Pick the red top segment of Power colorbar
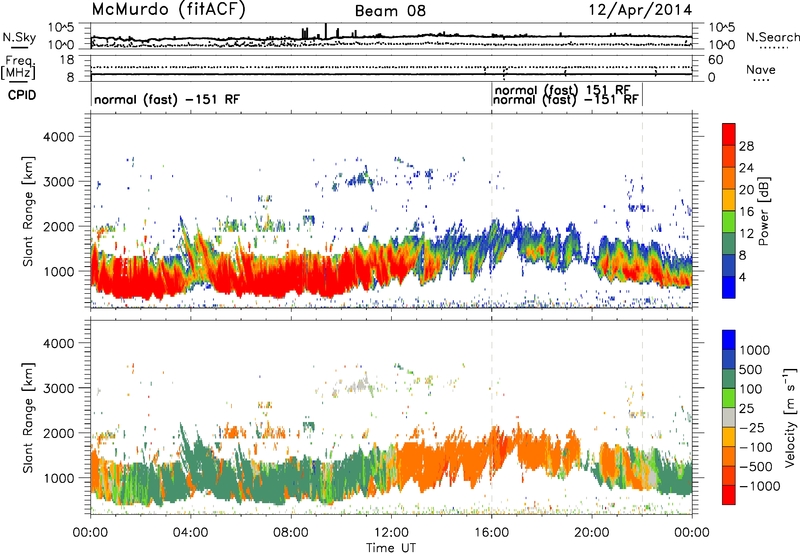The image size is (800, 554). 729,134
